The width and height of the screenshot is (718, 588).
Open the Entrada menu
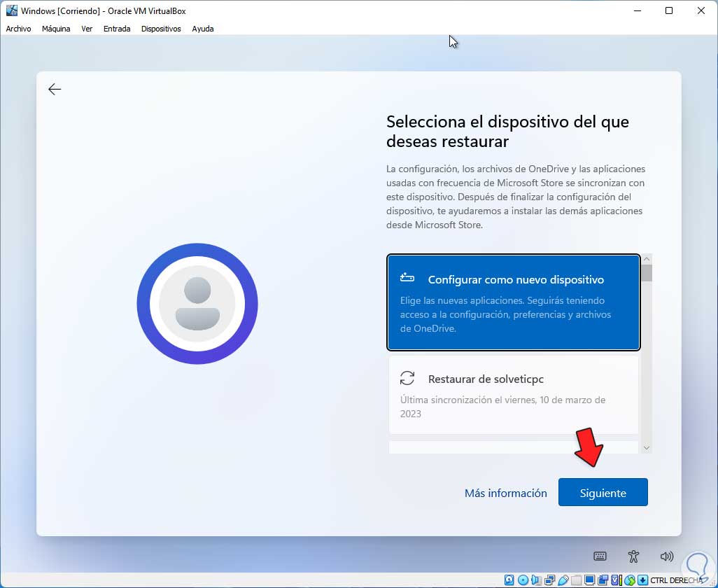(x=117, y=29)
